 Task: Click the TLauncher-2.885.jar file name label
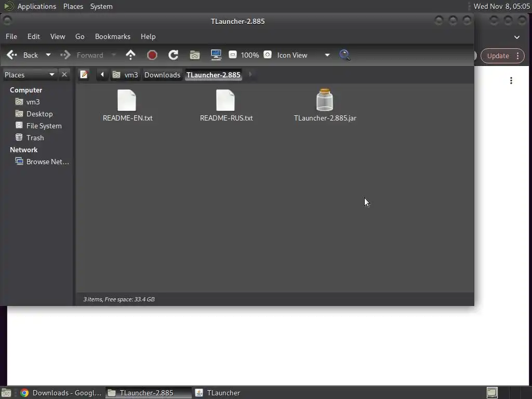pos(325,118)
